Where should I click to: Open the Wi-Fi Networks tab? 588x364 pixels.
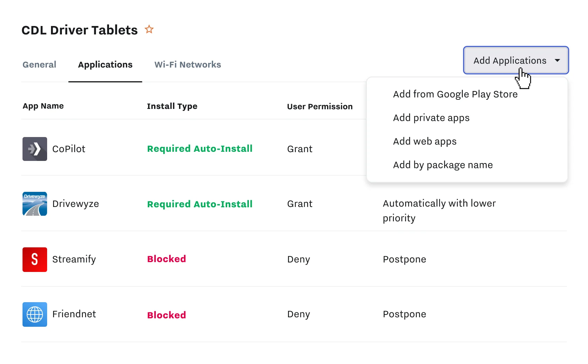click(187, 65)
